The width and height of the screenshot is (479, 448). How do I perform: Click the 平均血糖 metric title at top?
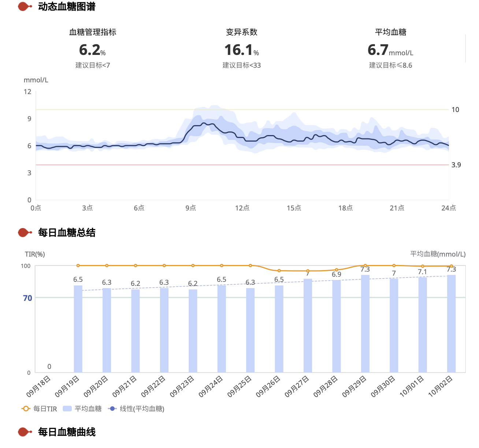click(391, 32)
